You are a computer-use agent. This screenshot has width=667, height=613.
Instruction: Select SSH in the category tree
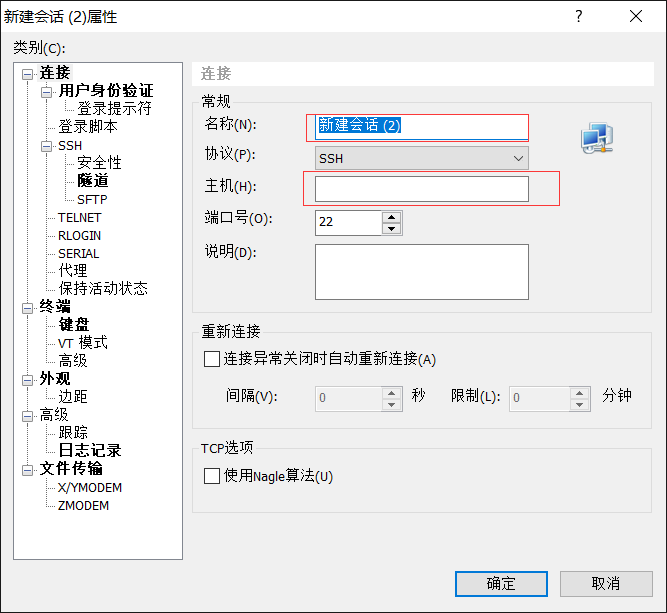[x=70, y=145]
